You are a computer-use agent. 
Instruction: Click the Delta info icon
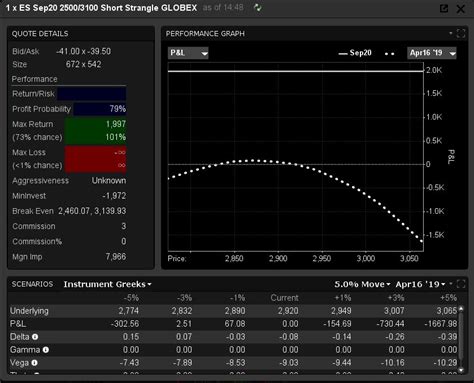point(35,337)
